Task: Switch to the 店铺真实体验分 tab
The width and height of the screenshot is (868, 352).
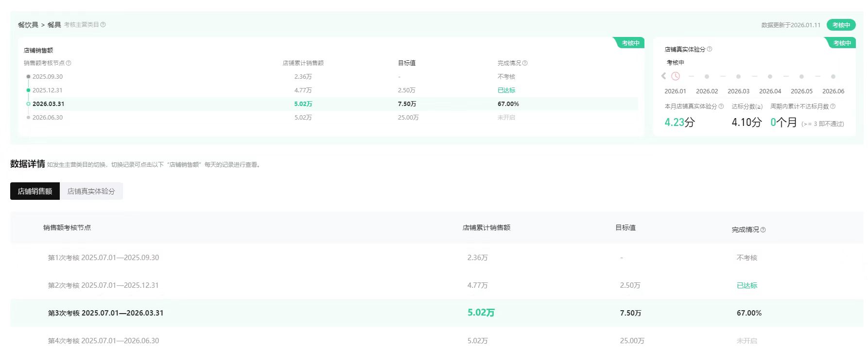Action: coord(91,192)
